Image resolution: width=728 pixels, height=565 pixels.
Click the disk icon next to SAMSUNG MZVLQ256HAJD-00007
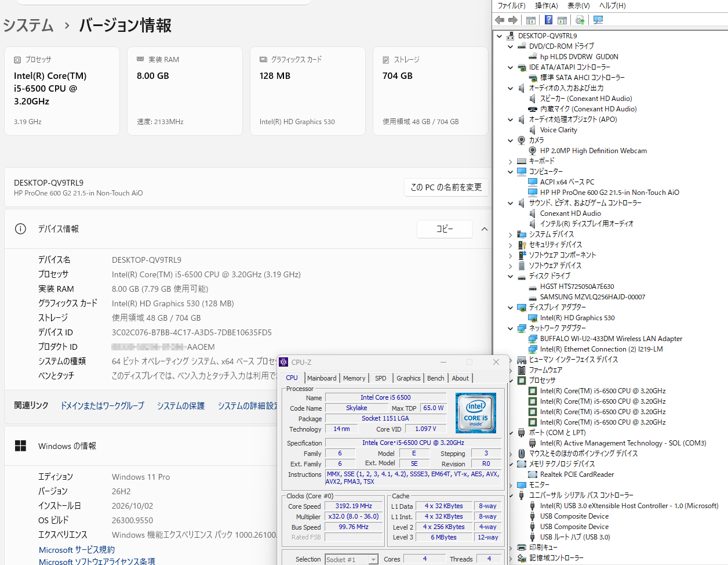point(533,297)
